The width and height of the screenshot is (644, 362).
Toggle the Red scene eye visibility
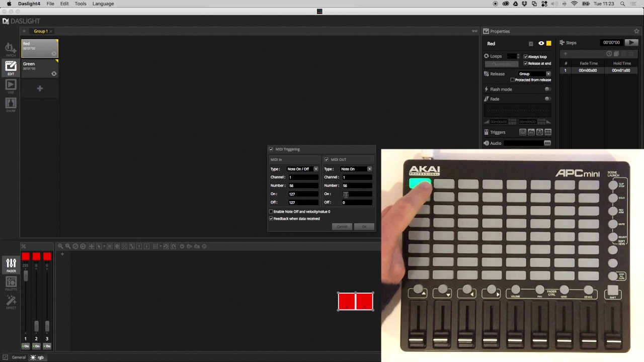[541, 43]
